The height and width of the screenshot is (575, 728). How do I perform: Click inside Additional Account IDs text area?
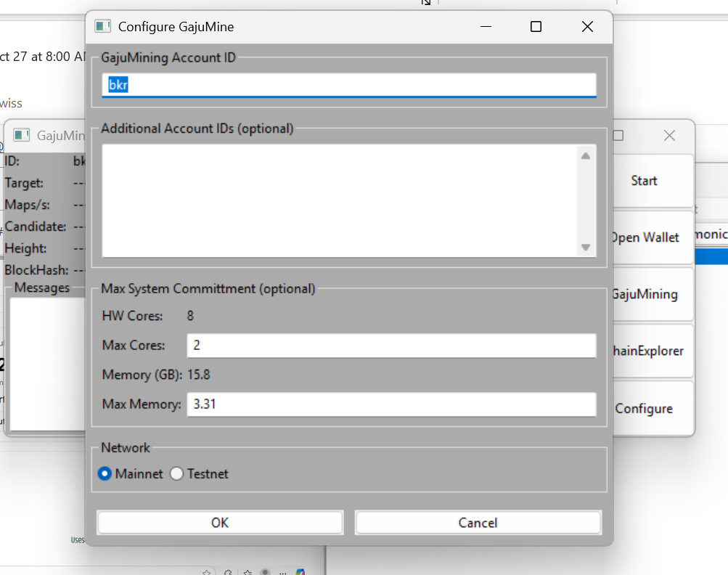click(340, 200)
